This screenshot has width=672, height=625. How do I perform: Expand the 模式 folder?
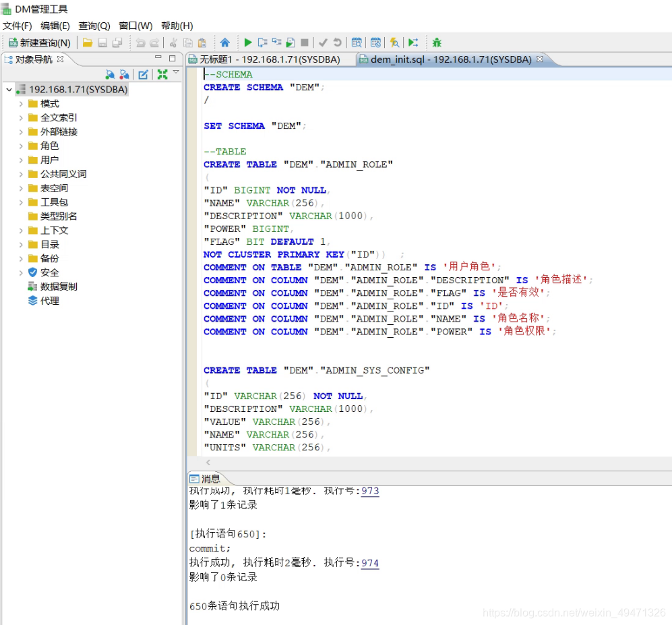point(21,104)
